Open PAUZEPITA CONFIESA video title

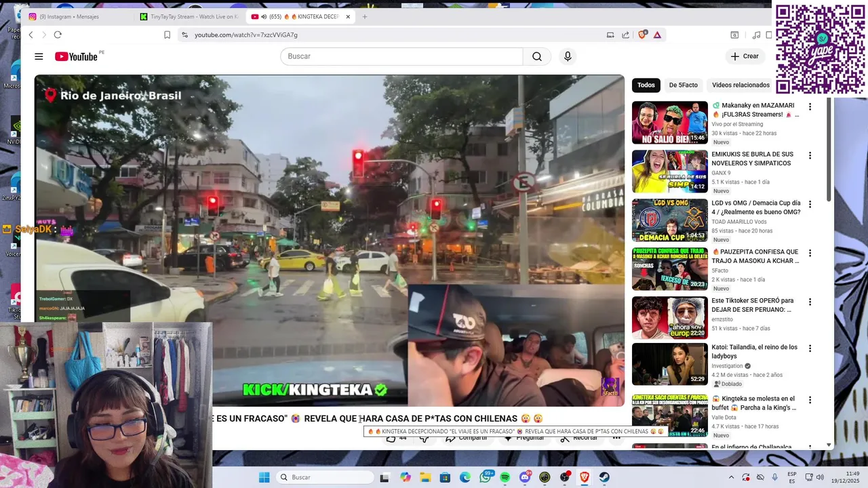coord(755,256)
